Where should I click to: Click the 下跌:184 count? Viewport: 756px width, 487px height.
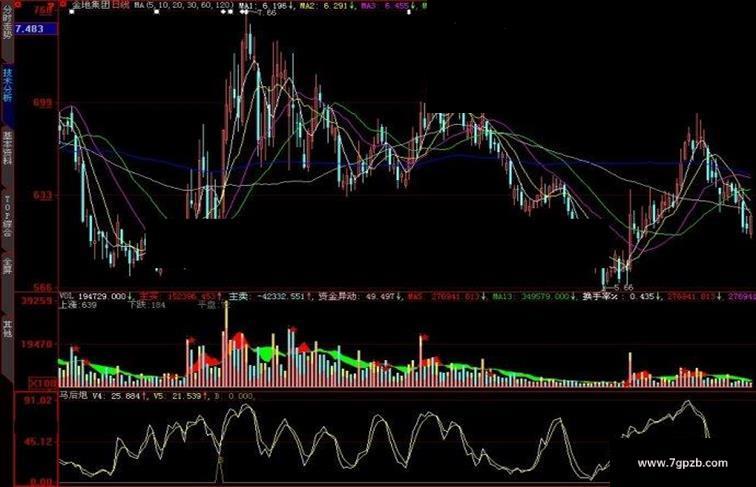tap(148, 305)
